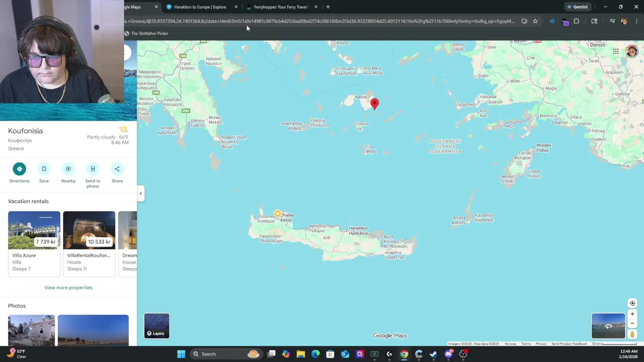Viewport: 644px width, 362px height.
Task: Click the blue sound-waves extension icon
Action: (552, 21)
